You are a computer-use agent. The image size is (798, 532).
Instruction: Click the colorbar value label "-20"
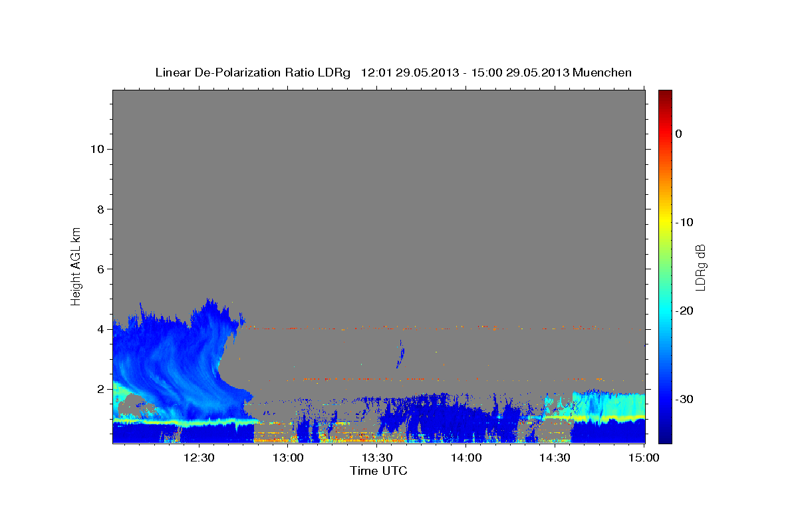[x=684, y=311]
